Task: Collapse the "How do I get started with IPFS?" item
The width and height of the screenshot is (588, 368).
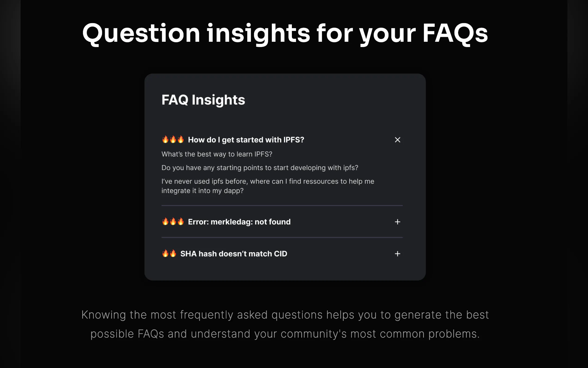Action: [x=397, y=140]
